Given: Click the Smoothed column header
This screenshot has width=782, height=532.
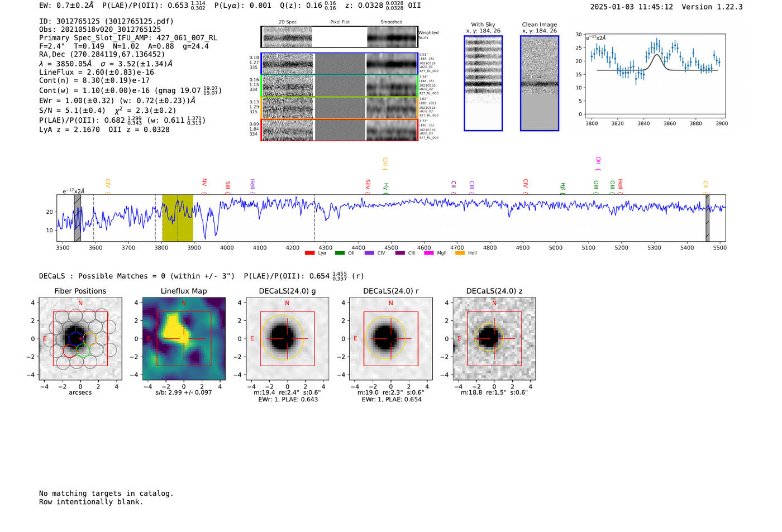Looking at the screenshot, I should click(x=392, y=22).
